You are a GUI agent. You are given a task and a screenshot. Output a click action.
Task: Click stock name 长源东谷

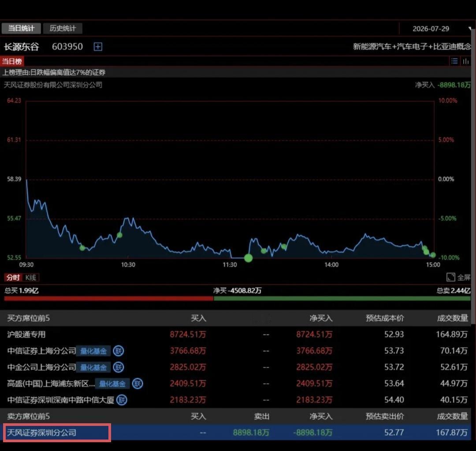pos(21,47)
